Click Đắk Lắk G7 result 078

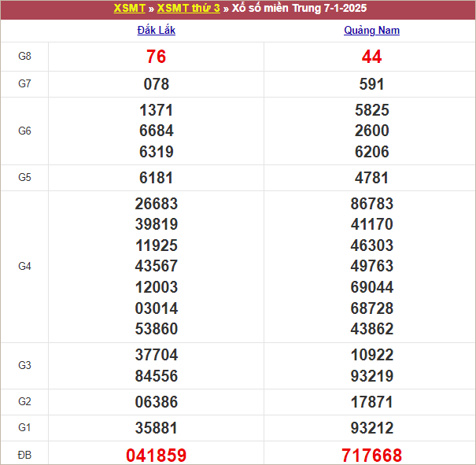pos(156,84)
